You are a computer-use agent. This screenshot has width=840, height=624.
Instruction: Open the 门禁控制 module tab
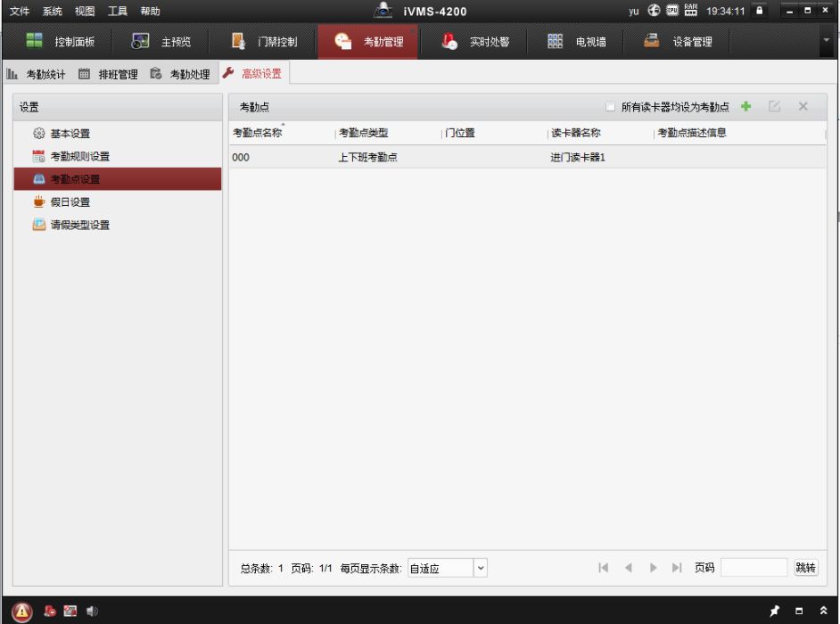(x=265, y=42)
